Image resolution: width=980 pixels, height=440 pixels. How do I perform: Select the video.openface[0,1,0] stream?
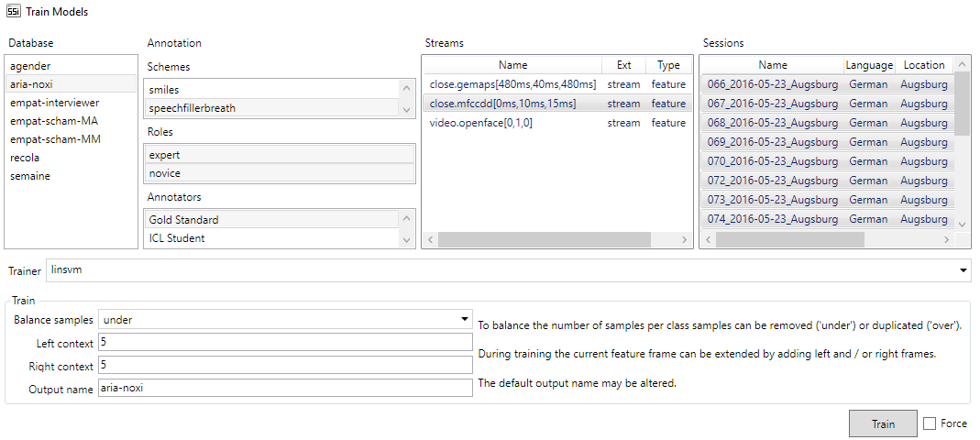click(480, 123)
